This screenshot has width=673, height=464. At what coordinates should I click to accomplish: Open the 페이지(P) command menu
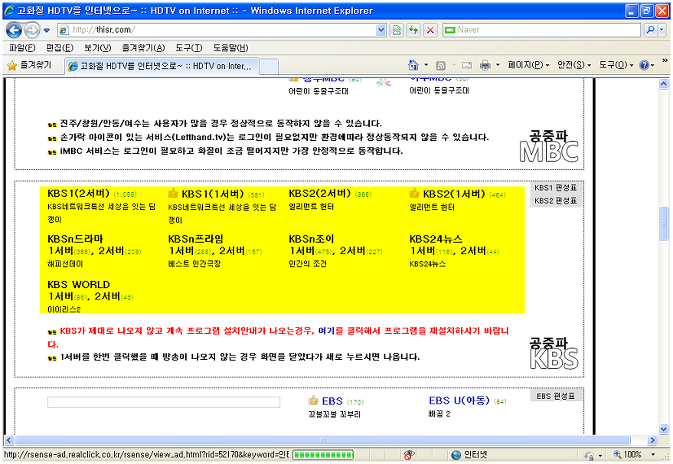(528, 65)
